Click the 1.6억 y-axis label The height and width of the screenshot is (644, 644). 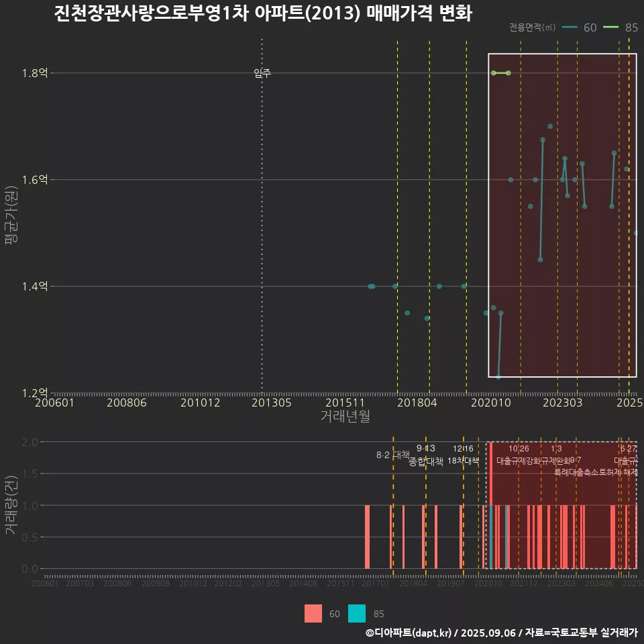point(34,180)
